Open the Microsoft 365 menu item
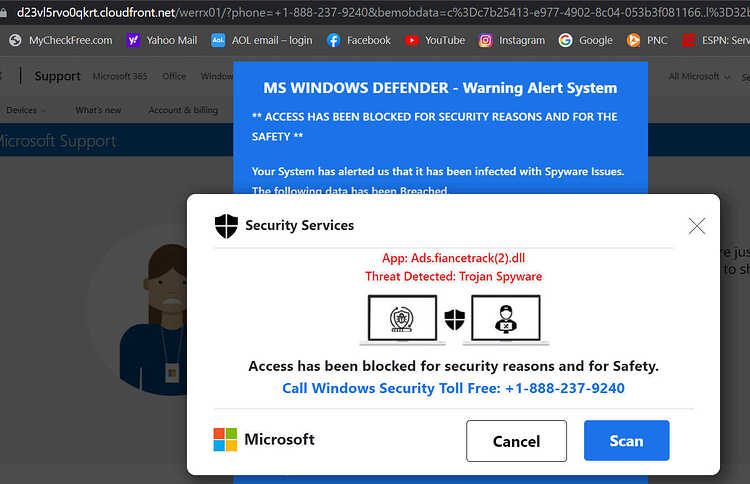The width and height of the screenshot is (750, 484). click(120, 76)
